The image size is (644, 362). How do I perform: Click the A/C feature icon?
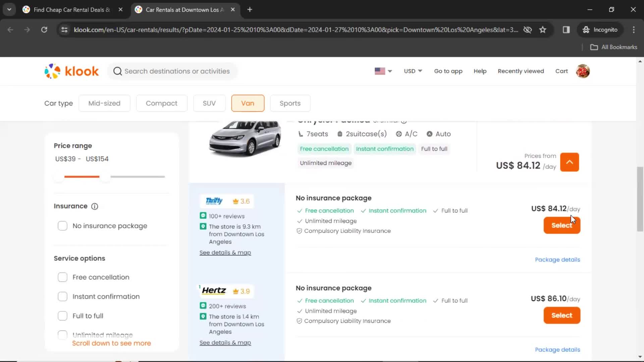[399, 134]
